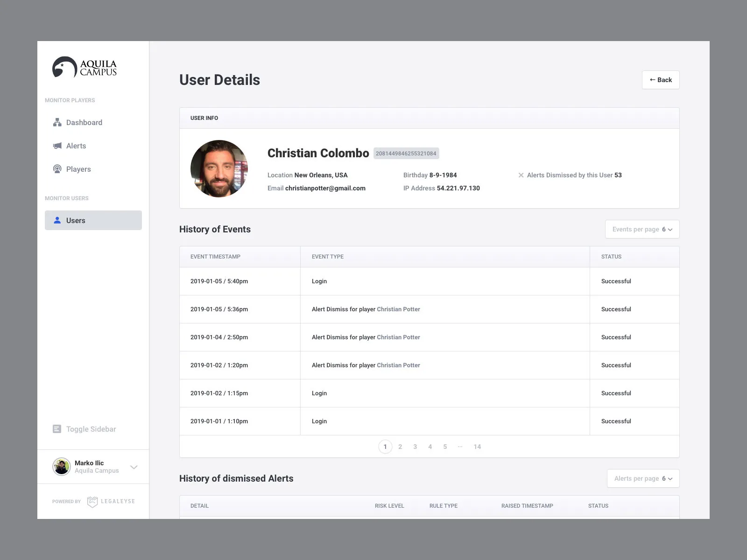Open Dashboard from the sidebar icon

57,122
